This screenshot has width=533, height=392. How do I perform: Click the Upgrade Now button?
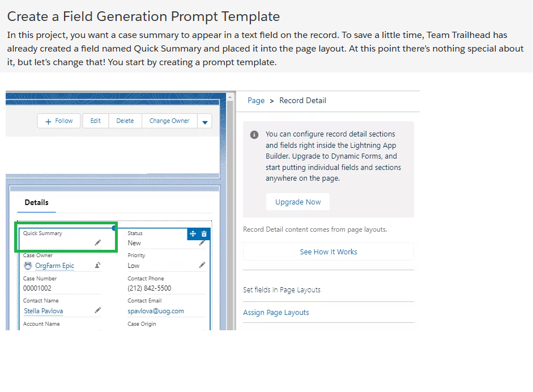tap(298, 202)
